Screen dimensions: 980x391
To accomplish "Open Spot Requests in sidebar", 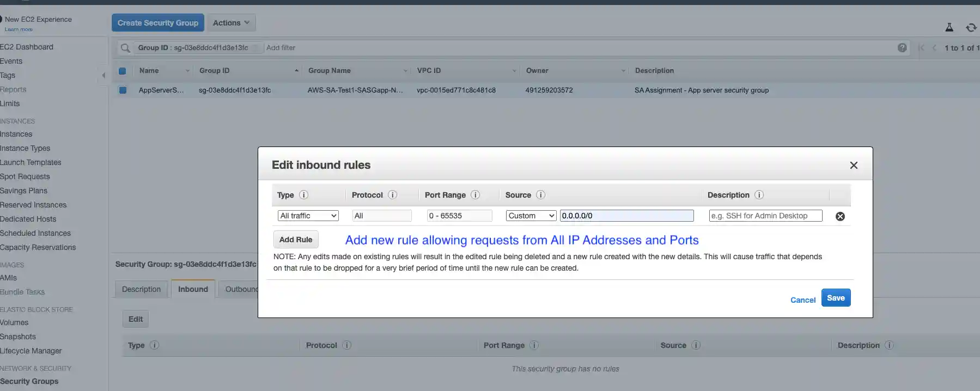I will pyautogui.click(x=25, y=176).
